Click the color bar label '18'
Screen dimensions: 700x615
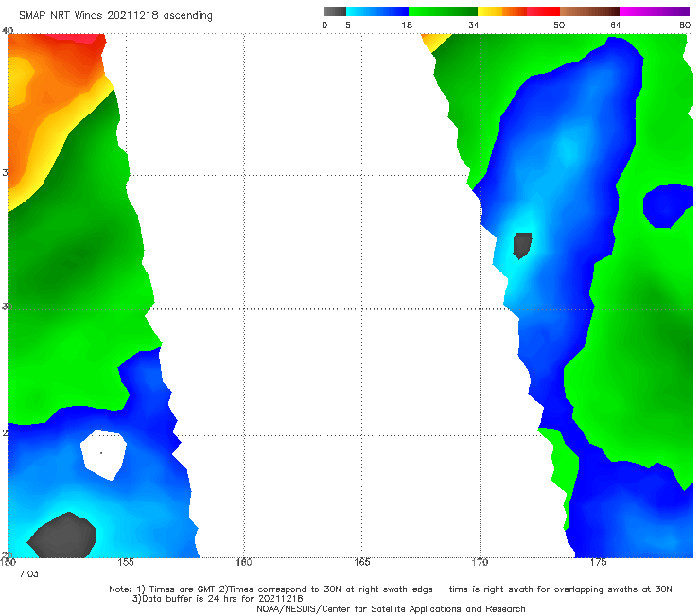407,25
